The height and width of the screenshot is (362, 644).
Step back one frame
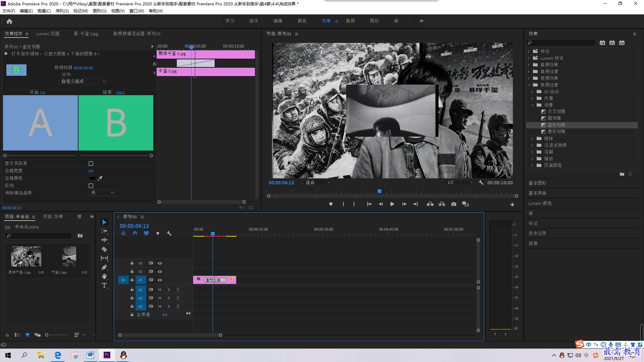tap(381, 204)
